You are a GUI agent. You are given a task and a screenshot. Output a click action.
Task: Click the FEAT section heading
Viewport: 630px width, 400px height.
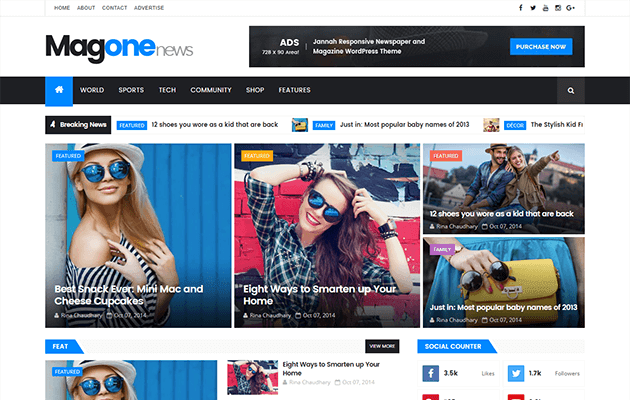point(61,347)
